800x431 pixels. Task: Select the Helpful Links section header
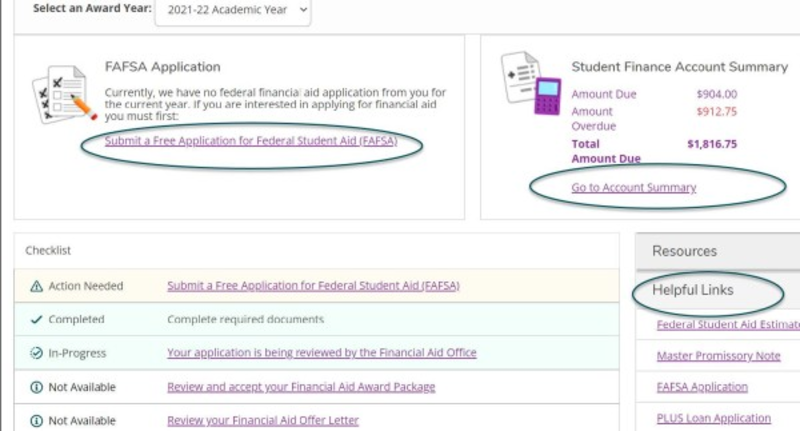[x=693, y=290]
